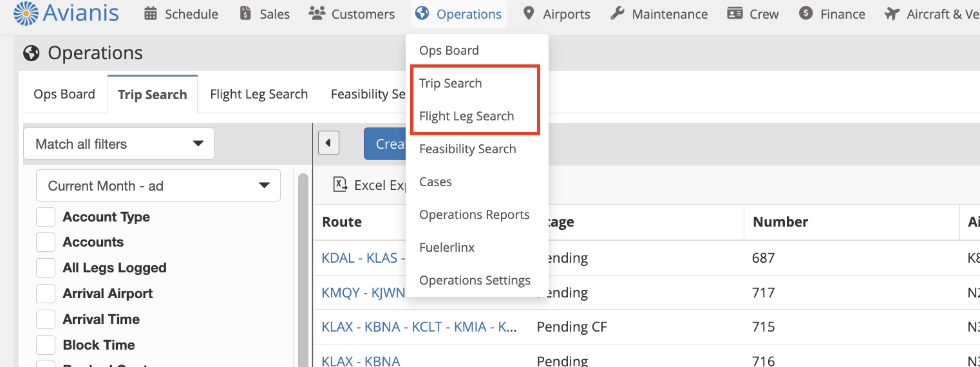Click the Sales invoice icon
The height and width of the screenshot is (367, 980).
pyautogui.click(x=245, y=14)
